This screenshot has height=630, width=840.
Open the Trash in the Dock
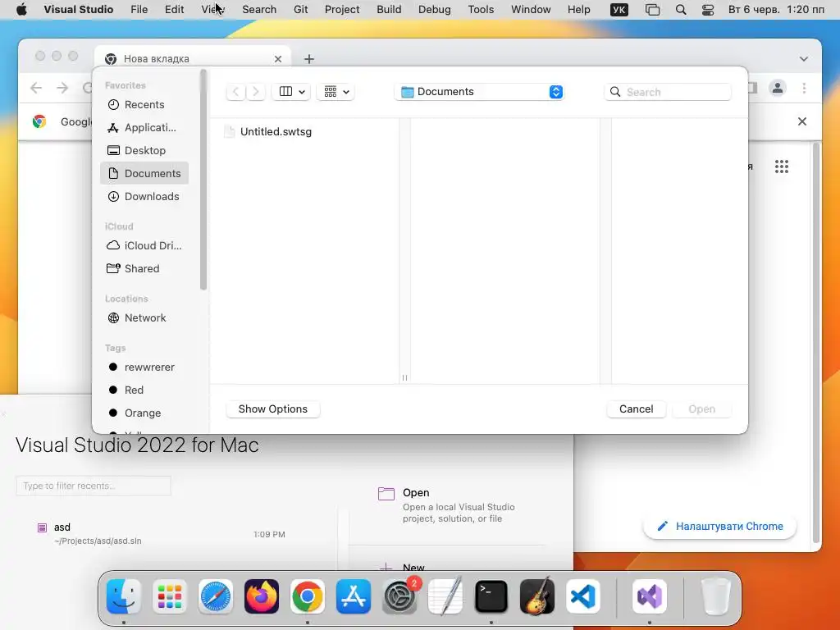715,596
